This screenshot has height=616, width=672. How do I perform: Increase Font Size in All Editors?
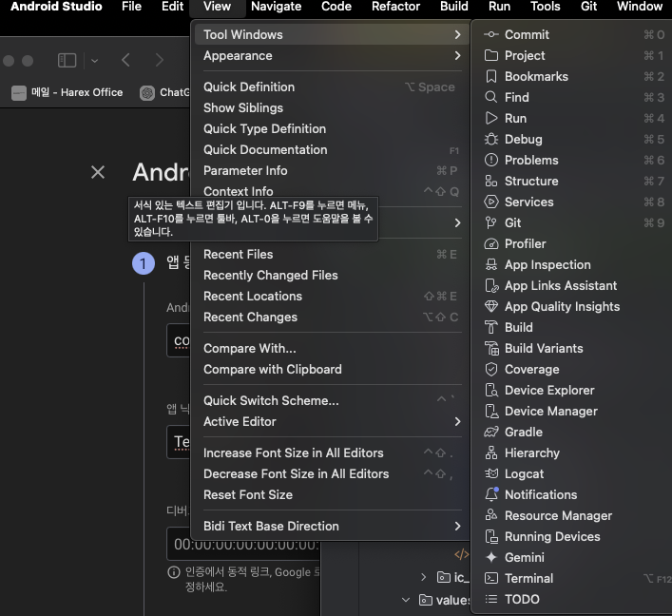pos(331,453)
